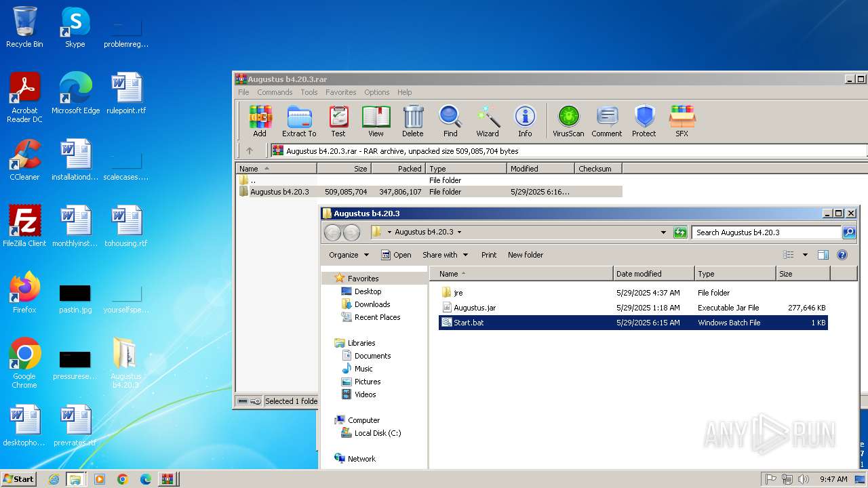Click the Protect archive shield icon
Viewport: 868px width, 488px height.
[644, 121]
